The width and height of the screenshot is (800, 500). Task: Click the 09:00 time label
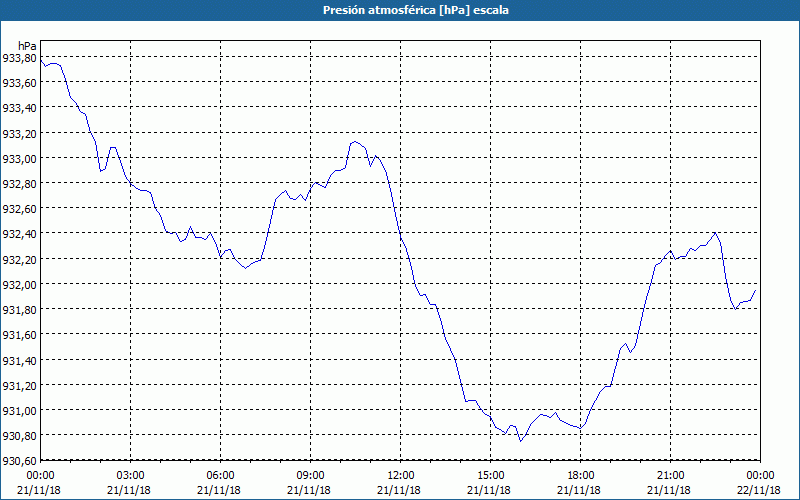pyautogui.click(x=310, y=476)
